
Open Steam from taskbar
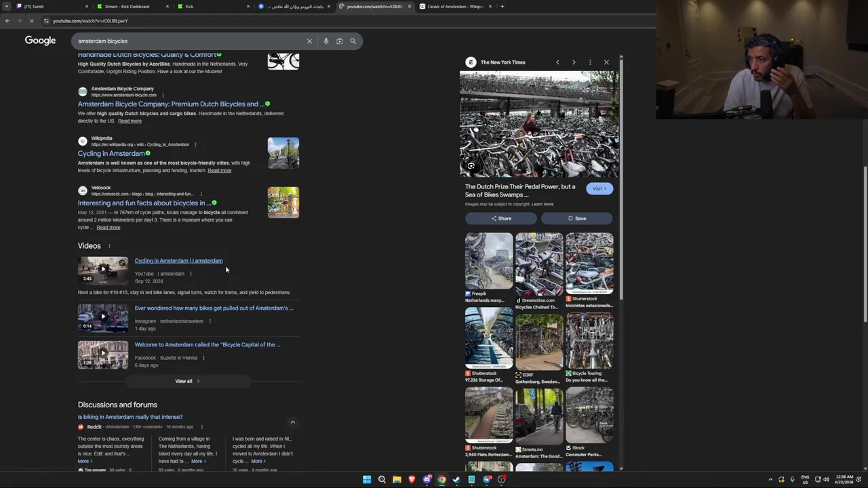(x=456, y=480)
